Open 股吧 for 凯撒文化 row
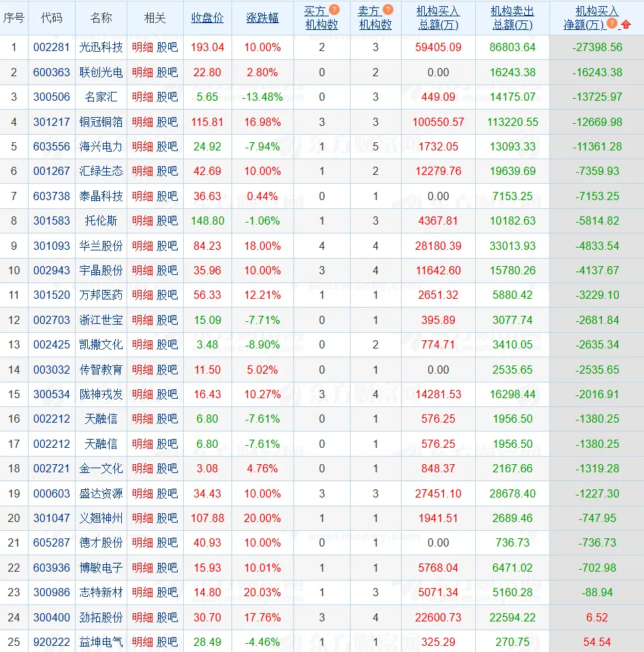644x652 pixels. [x=167, y=344]
